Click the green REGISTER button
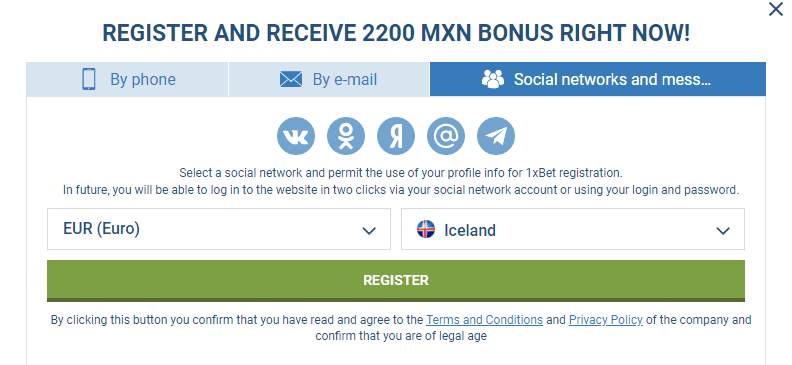This screenshot has width=792, height=365. [395, 281]
